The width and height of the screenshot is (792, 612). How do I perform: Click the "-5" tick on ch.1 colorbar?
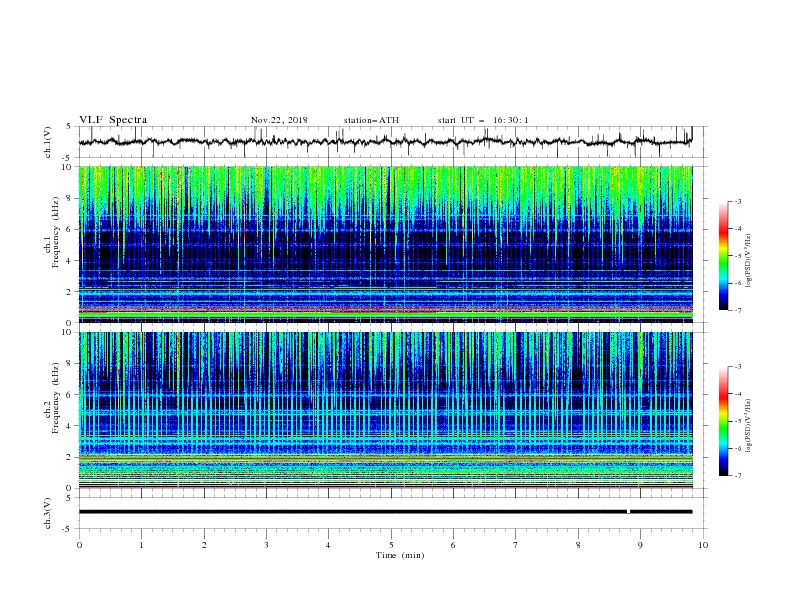[738, 256]
